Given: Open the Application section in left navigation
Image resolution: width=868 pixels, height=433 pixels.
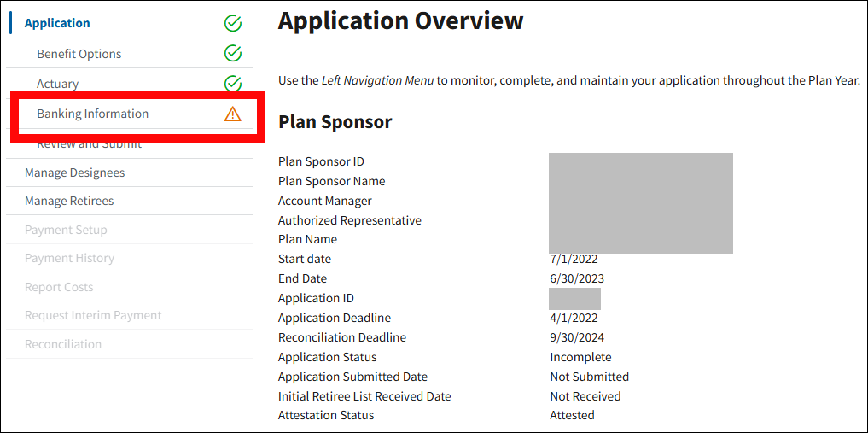Looking at the screenshot, I should click(x=57, y=24).
